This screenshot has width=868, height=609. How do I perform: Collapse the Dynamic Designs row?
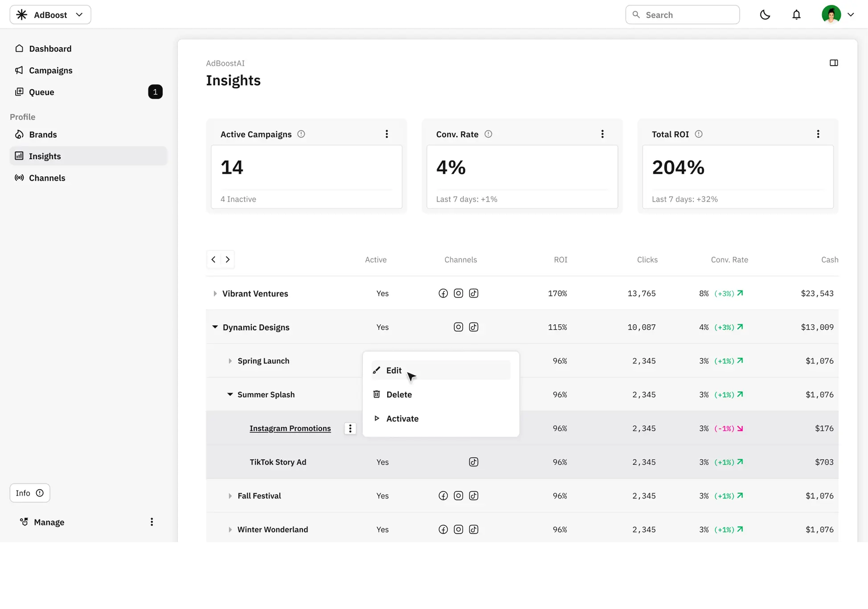click(x=215, y=327)
